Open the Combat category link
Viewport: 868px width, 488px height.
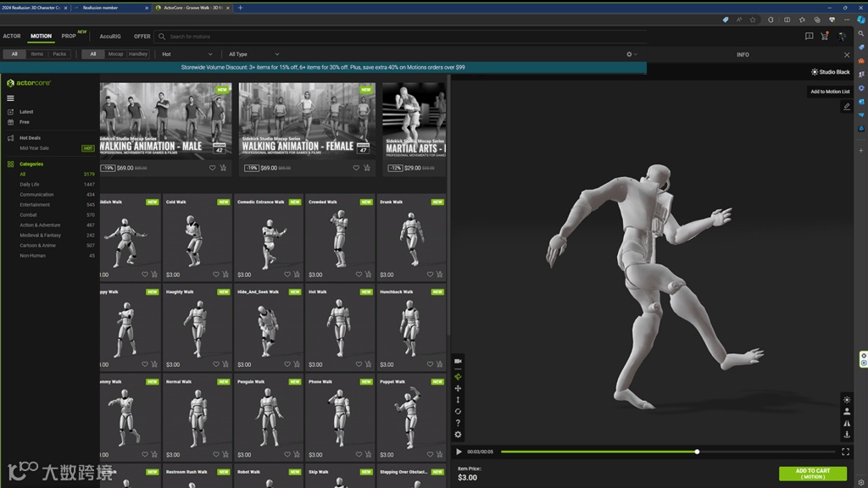(29, 215)
